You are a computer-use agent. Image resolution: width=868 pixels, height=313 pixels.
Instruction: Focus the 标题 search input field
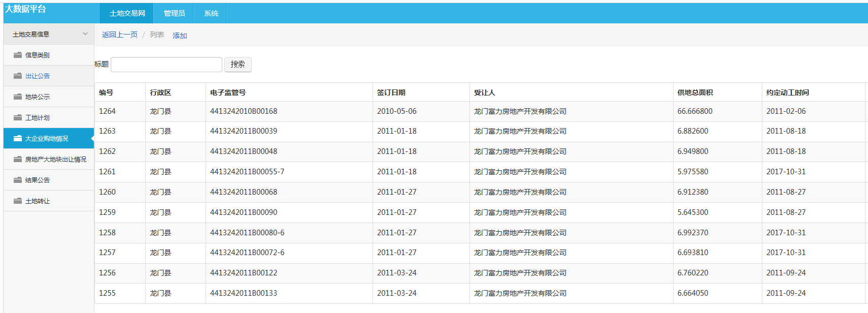pos(166,65)
